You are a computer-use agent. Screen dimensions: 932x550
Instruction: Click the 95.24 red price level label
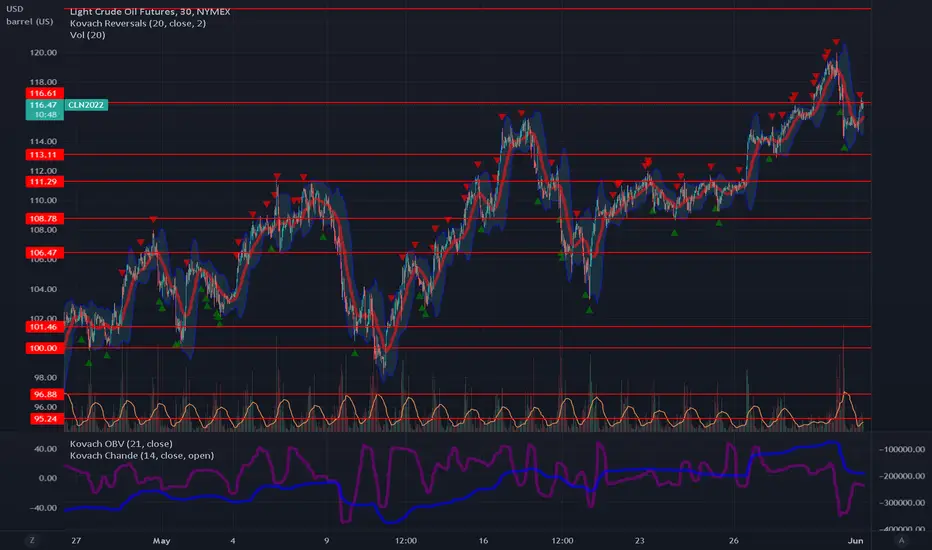pyautogui.click(x=46, y=419)
